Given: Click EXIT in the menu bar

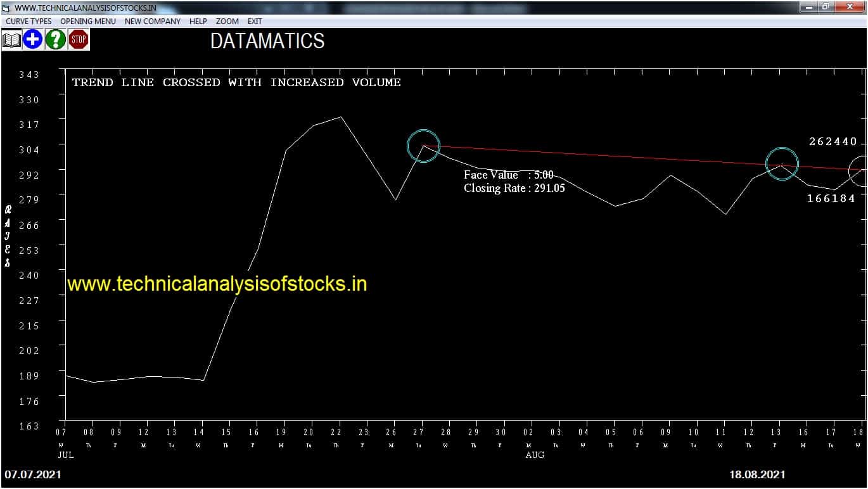Looking at the screenshot, I should coord(255,21).
